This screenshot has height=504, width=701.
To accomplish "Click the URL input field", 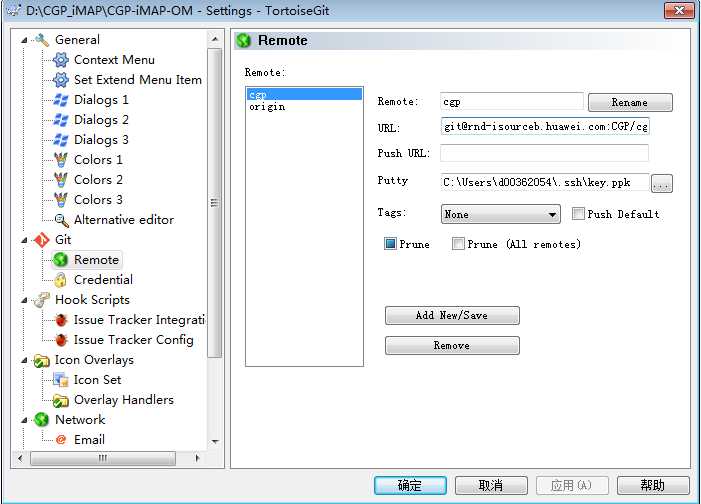I will (545, 127).
